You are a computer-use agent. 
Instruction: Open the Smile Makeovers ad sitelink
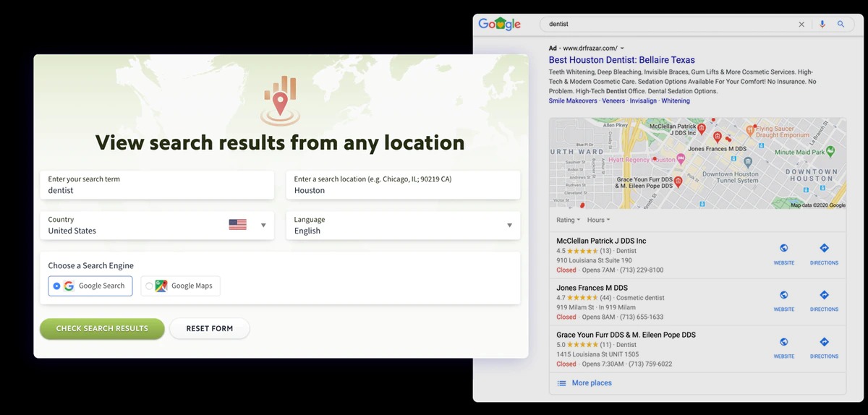coord(573,101)
